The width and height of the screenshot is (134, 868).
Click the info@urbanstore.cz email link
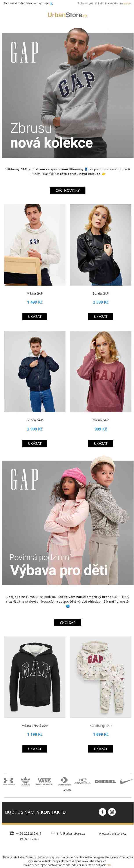(x=71, y=833)
